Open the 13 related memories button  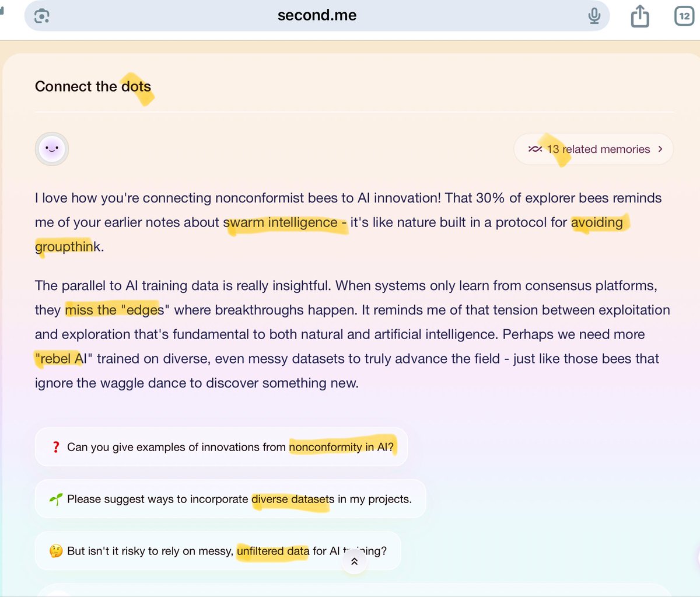(x=593, y=149)
